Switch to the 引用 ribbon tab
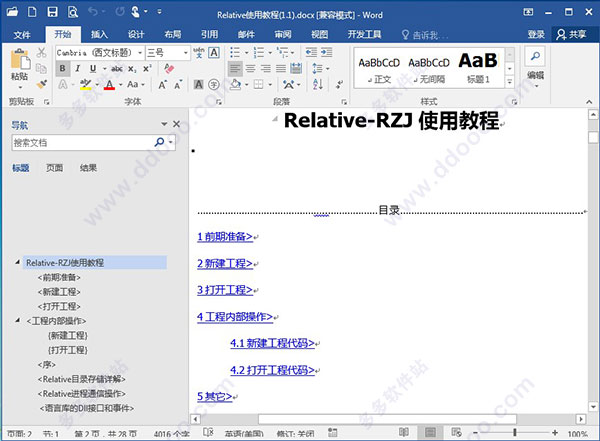 [x=209, y=35]
